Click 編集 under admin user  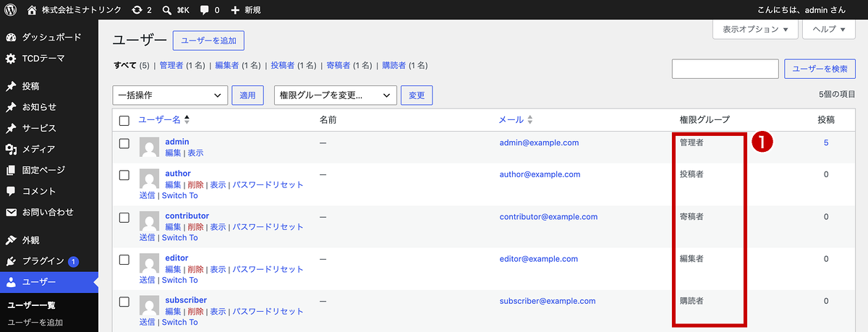174,153
